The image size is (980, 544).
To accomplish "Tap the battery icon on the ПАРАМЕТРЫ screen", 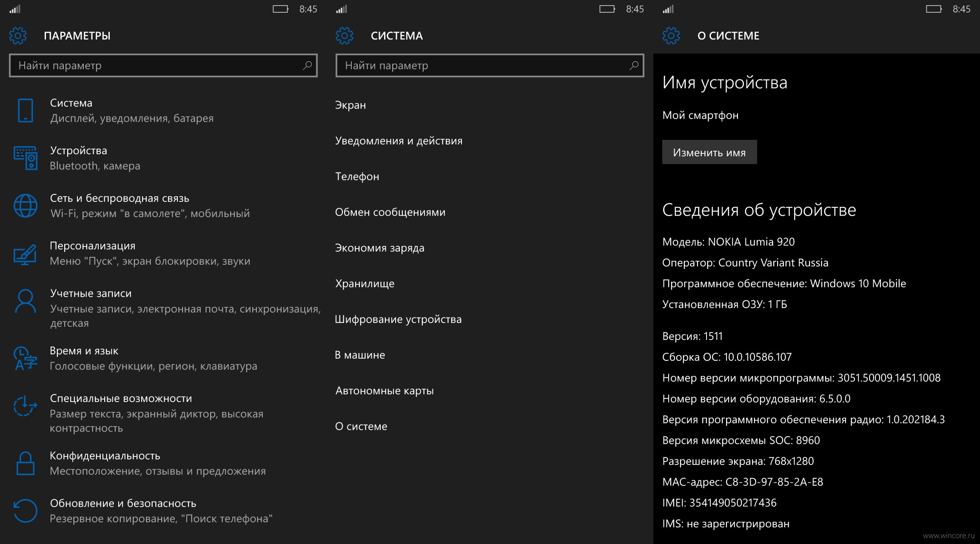I will (280, 9).
